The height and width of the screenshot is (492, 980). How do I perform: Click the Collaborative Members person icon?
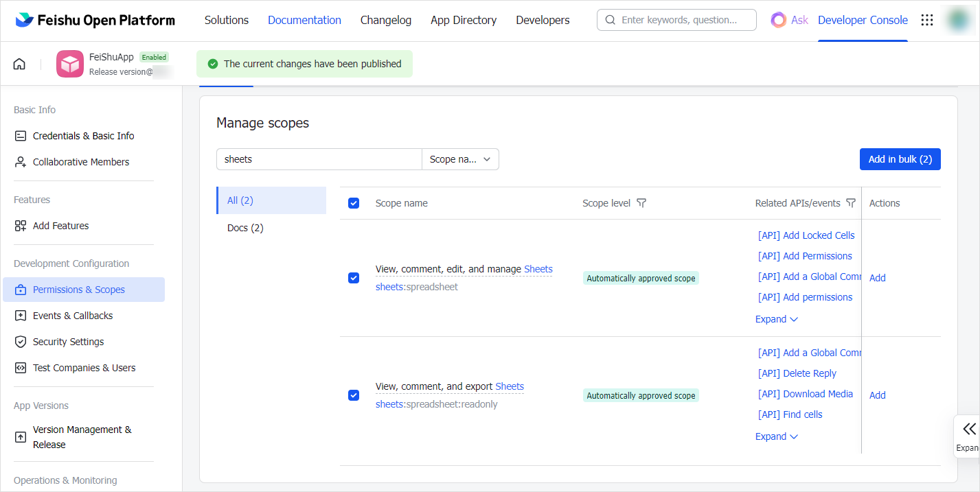[21, 162]
